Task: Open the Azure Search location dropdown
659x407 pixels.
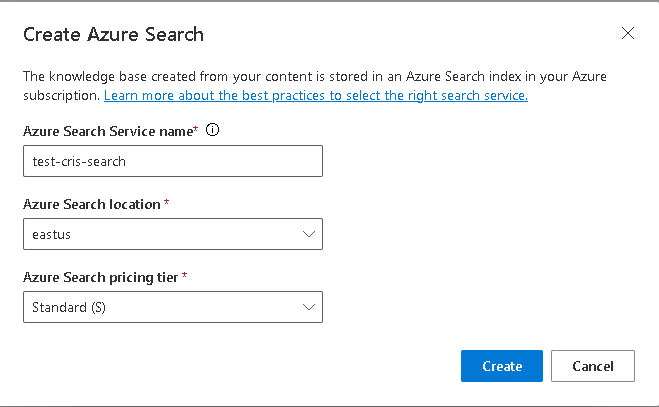Action: [x=172, y=234]
